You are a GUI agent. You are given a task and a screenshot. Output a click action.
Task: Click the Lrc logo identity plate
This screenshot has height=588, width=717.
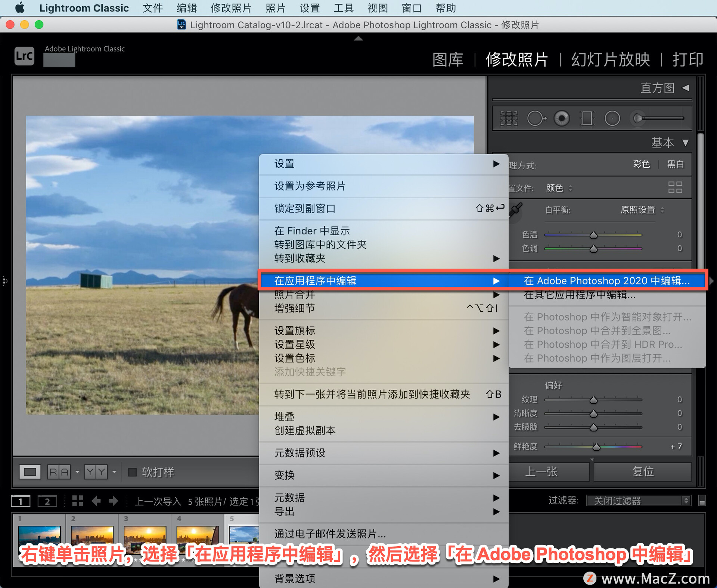pyautogui.click(x=24, y=56)
